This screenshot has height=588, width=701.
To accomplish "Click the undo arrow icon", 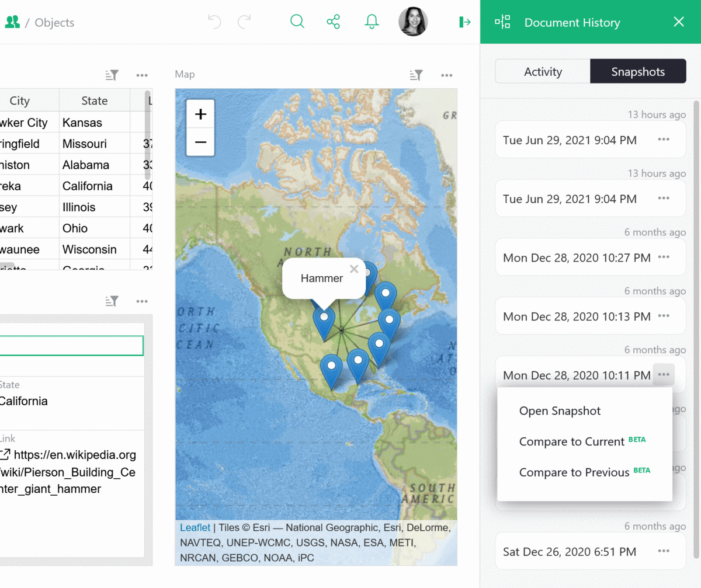I will tap(214, 22).
